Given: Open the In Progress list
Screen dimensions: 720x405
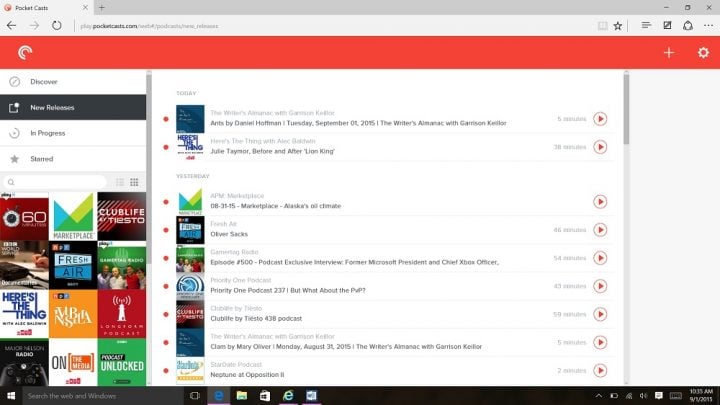Looking at the screenshot, I should point(73,133).
